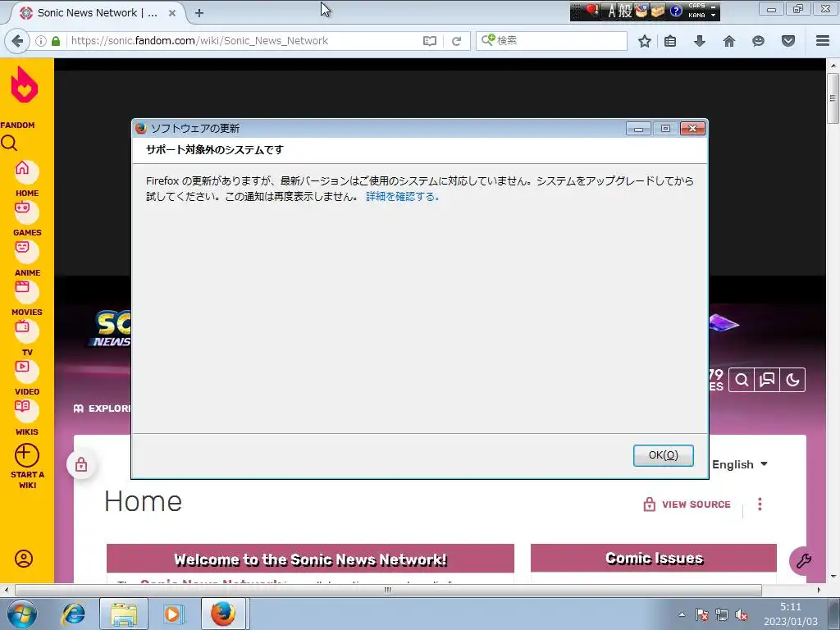Viewport: 840px width, 630px height.
Task: Show hidden tray icons arrow
Action: [682, 614]
